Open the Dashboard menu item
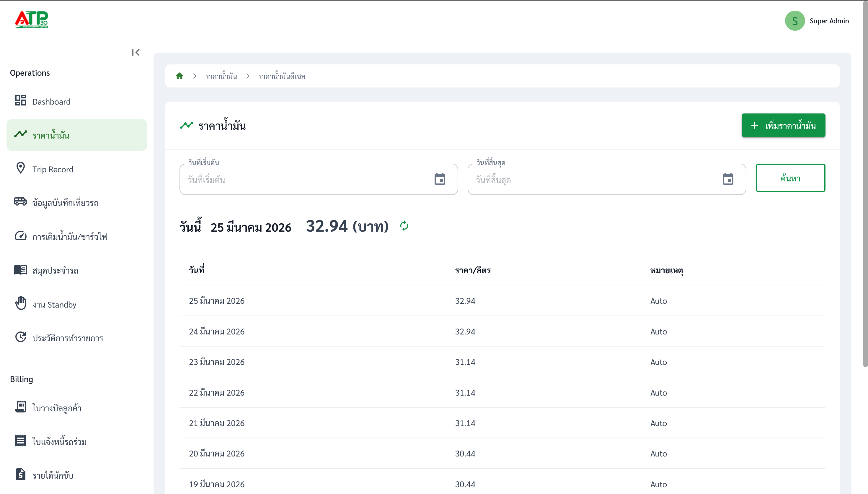This screenshot has height=494, width=868. click(x=76, y=101)
